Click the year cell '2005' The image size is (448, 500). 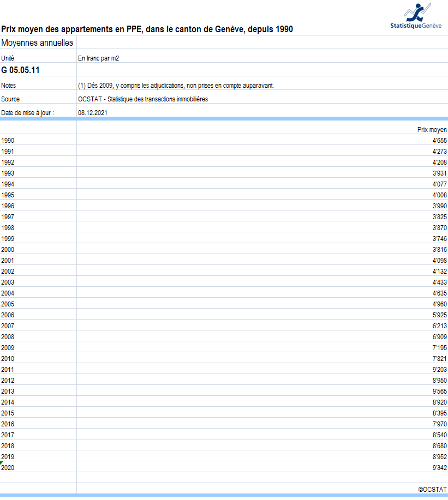[8, 304]
